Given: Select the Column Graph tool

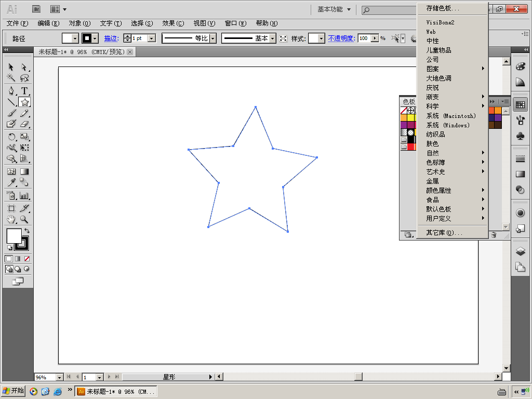Looking at the screenshot, I should pos(24,195).
